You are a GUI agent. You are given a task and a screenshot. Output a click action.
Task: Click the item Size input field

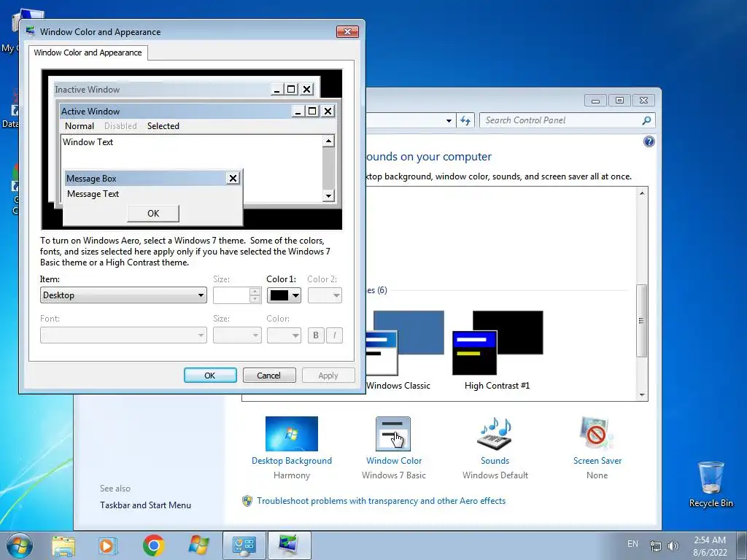[x=231, y=295]
